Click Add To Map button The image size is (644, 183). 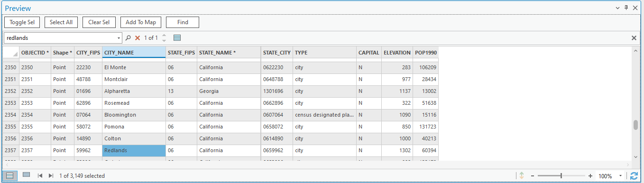click(141, 22)
